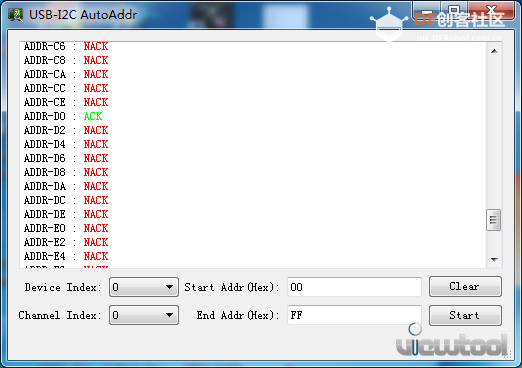Click the Channel Index label

tap(60, 315)
